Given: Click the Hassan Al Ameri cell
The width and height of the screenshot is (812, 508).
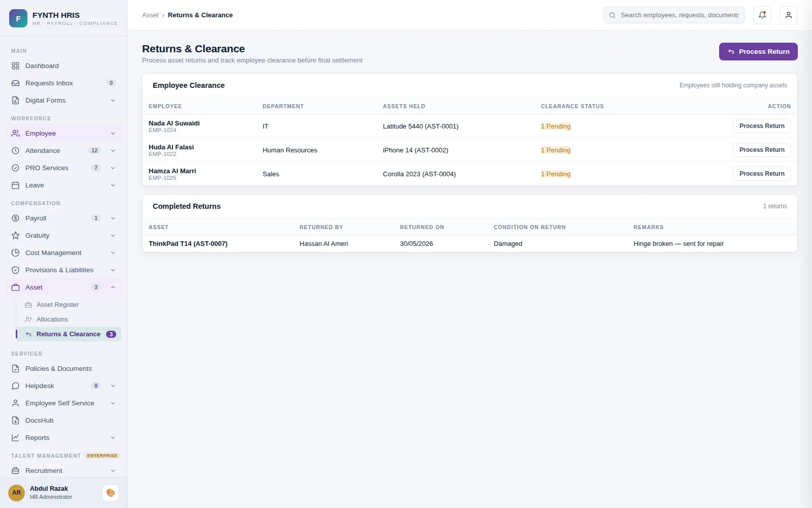Looking at the screenshot, I should click(x=324, y=244).
